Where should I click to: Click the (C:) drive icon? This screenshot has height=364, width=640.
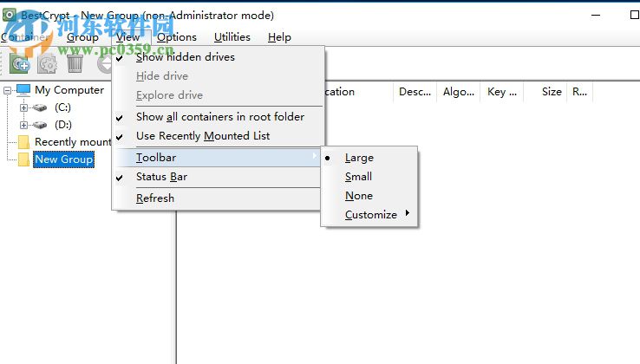tap(40, 107)
